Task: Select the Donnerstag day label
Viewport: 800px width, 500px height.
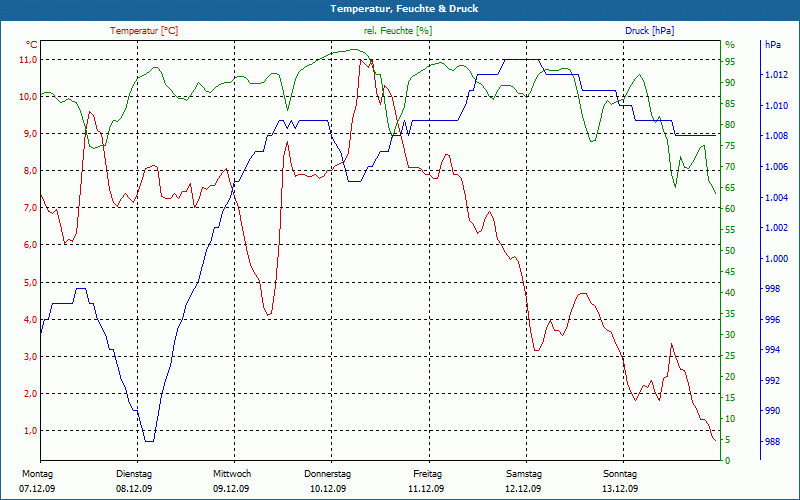Action: [328, 474]
